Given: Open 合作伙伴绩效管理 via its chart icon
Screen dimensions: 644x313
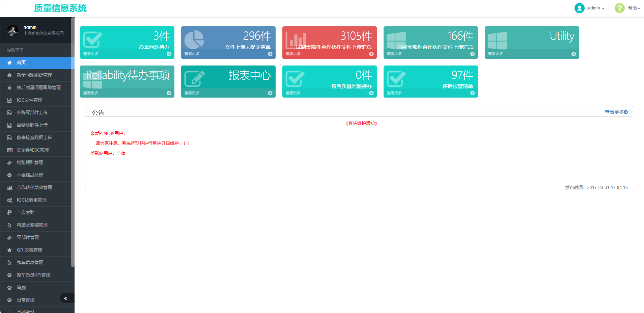Looking at the screenshot, I should tap(9, 187).
